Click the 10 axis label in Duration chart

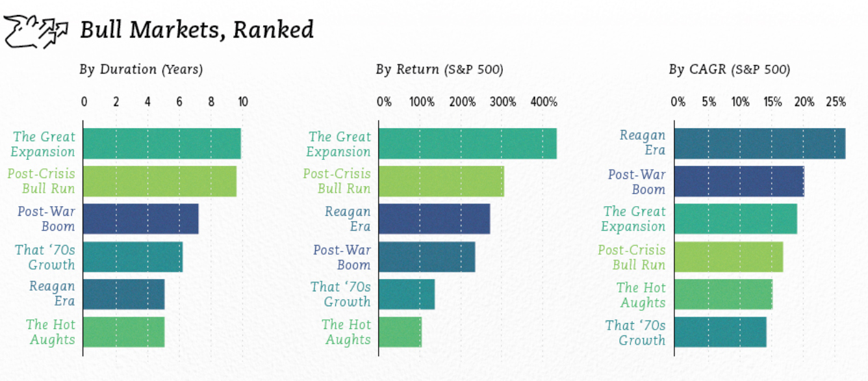(242, 102)
